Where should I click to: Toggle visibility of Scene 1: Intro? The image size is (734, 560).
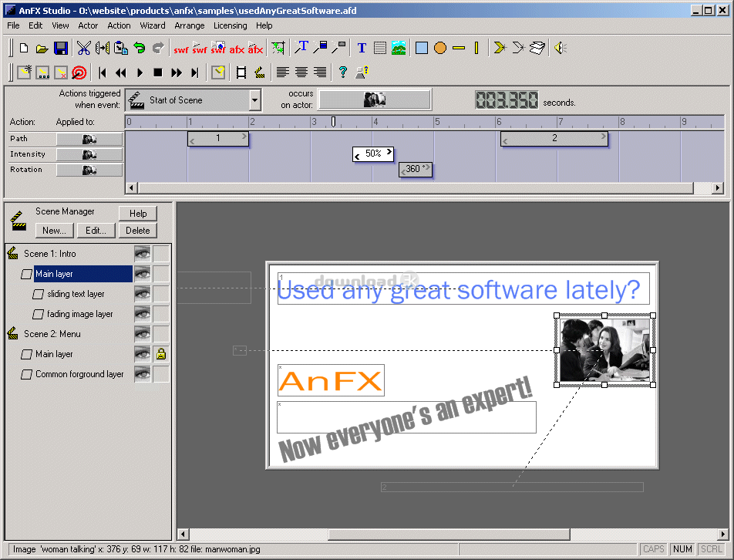[x=143, y=254]
